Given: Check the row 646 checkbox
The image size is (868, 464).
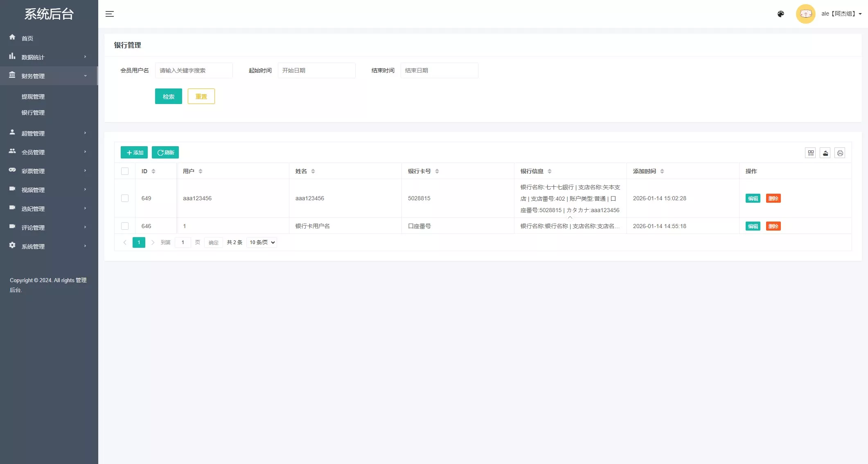Looking at the screenshot, I should click(125, 226).
